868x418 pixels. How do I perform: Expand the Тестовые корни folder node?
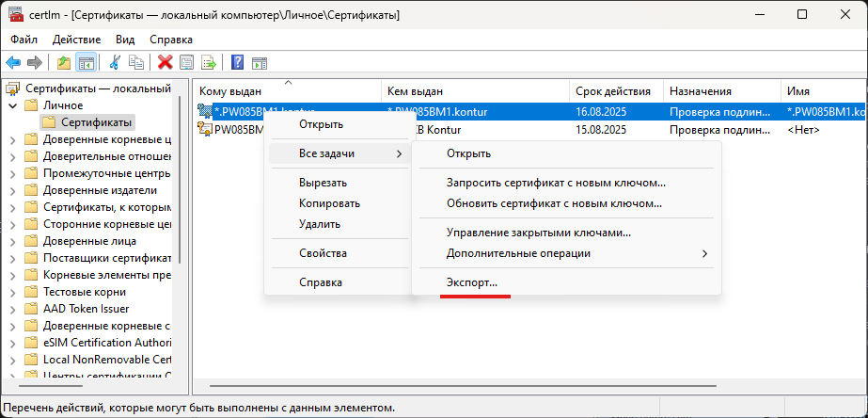pyautogui.click(x=12, y=292)
